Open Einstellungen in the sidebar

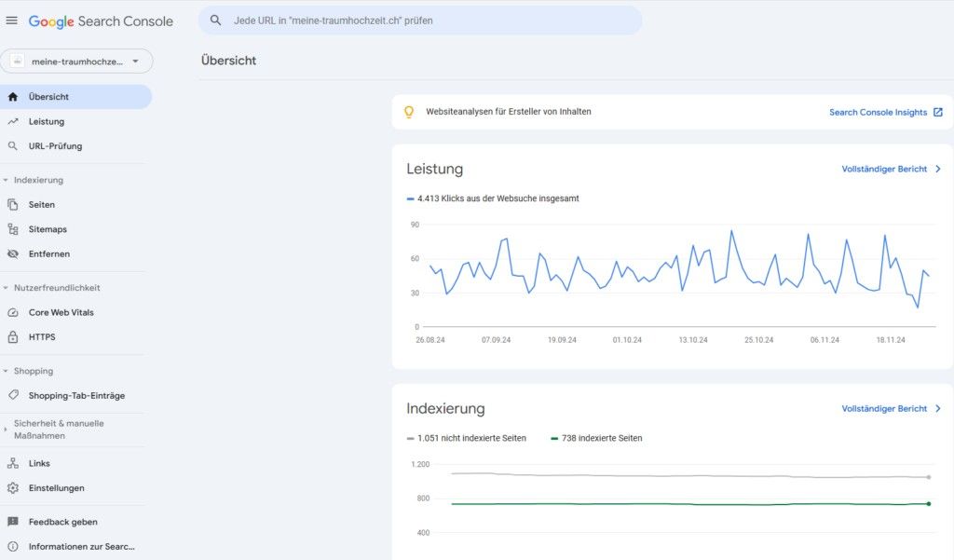pos(56,488)
